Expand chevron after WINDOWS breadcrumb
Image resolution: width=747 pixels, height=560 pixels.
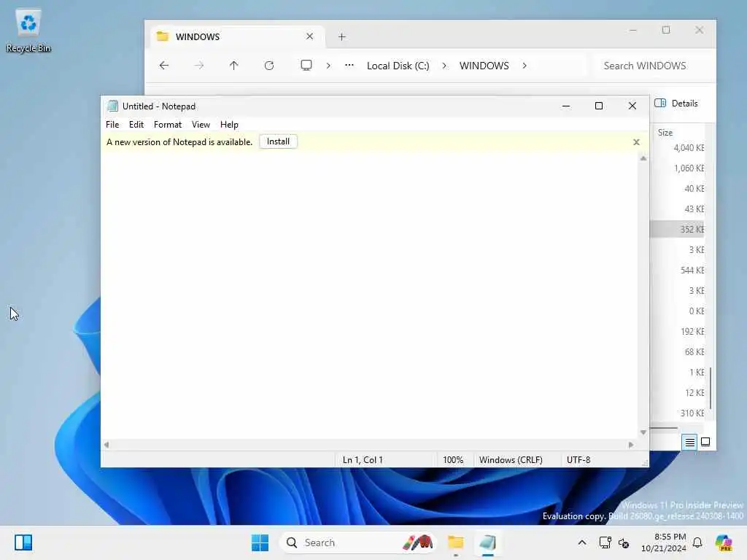coord(525,66)
